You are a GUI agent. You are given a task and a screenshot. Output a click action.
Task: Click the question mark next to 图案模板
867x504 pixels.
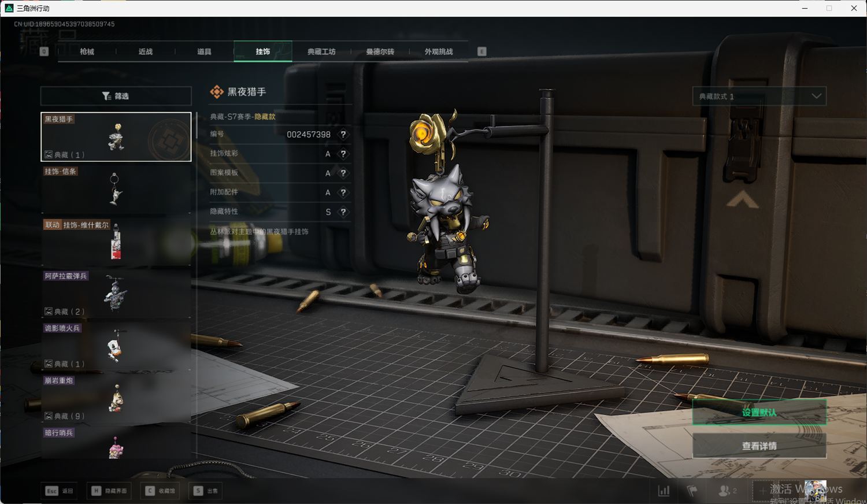coord(343,173)
